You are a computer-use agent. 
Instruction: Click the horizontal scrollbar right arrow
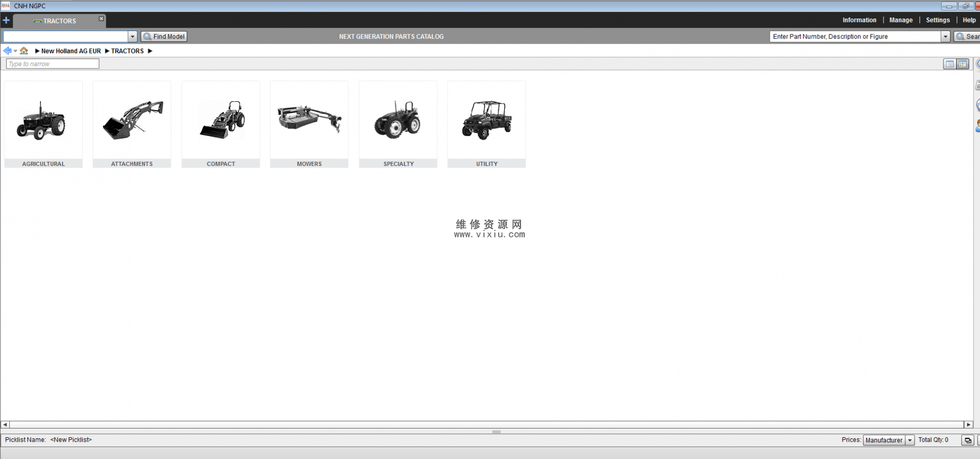click(968, 425)
